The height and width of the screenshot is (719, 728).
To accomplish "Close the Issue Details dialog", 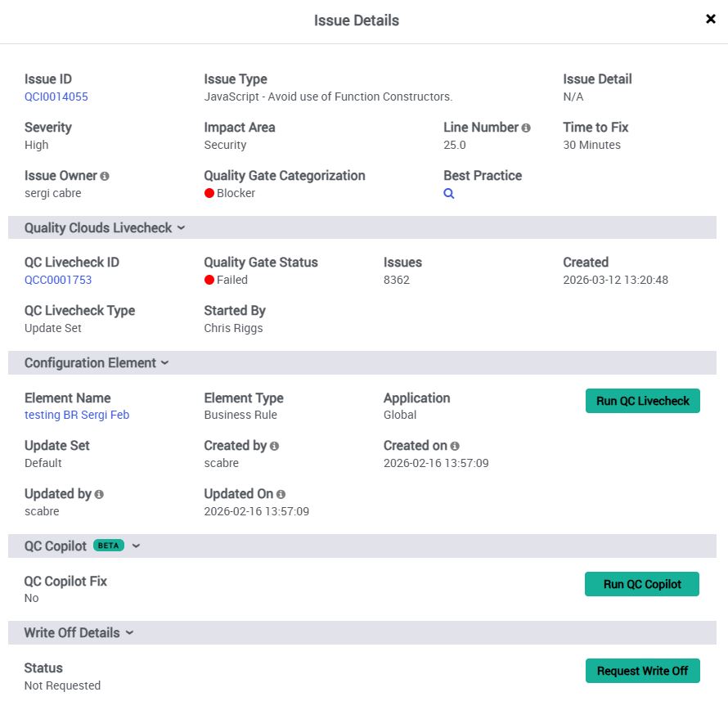I will [710, 19].
